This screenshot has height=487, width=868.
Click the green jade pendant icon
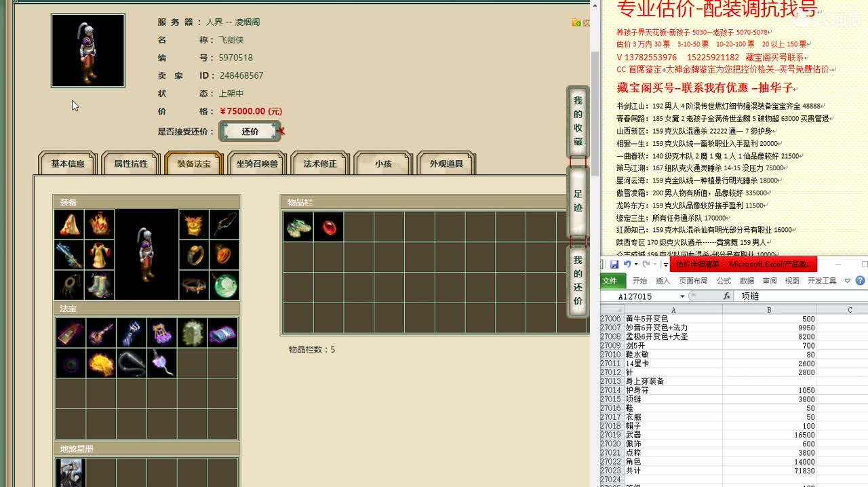[x=224, y=285]
